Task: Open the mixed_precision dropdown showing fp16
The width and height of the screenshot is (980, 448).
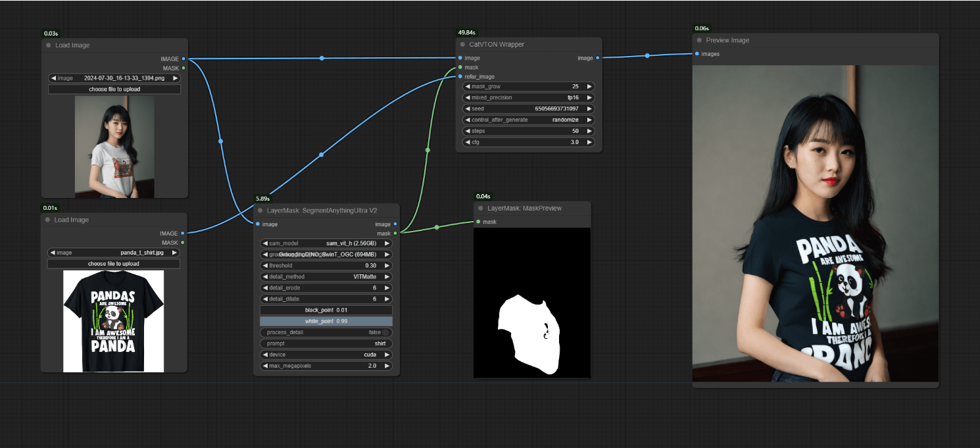Action: pos(529,97)
